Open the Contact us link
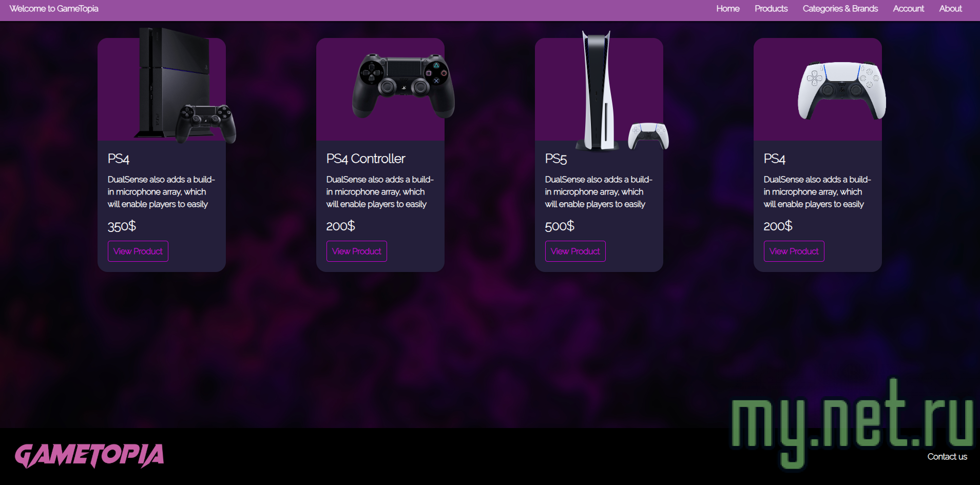Image resolution: width=980 pixels, height=485 pixels. point(947,456)
